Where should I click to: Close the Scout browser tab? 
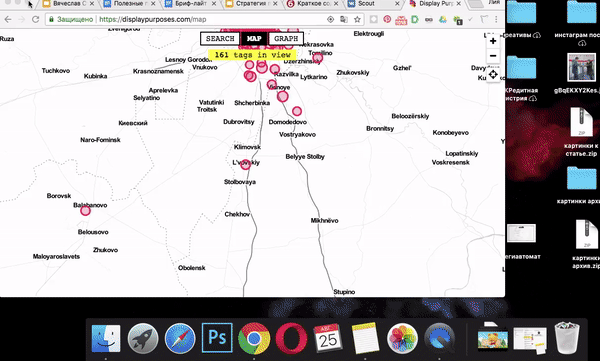tap(397, 3)
